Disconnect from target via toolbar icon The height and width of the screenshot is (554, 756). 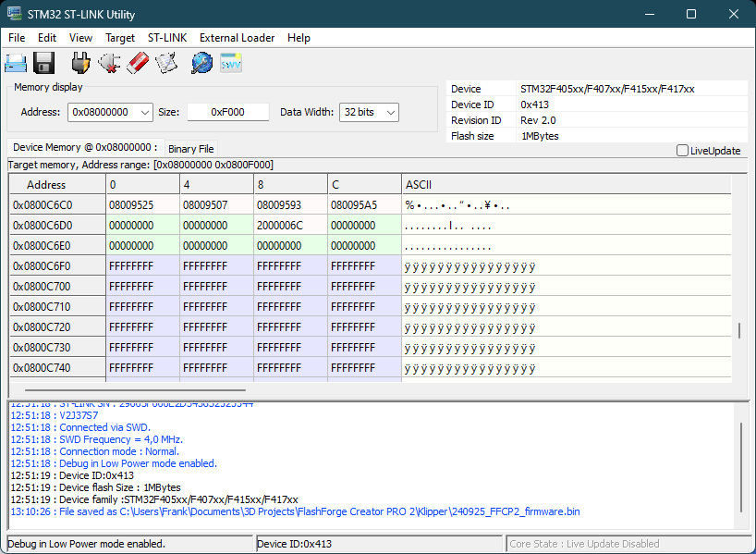click(x=109, y=62)
